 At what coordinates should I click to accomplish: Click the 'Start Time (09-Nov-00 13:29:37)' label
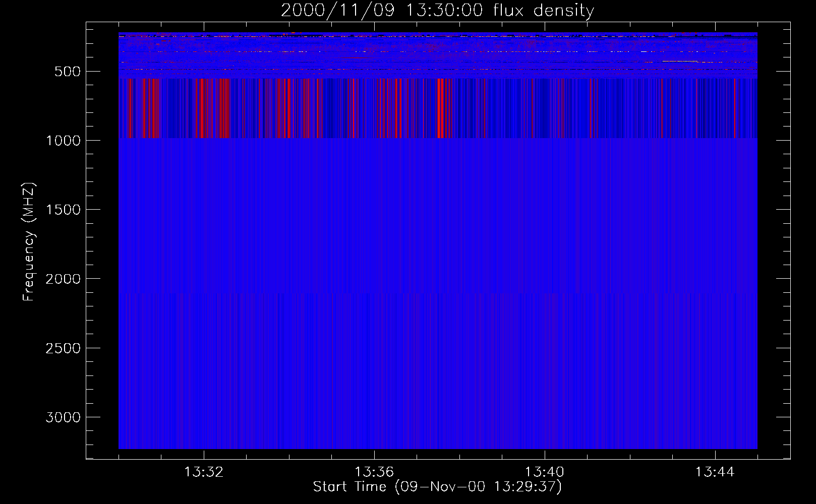pos(437,487)
